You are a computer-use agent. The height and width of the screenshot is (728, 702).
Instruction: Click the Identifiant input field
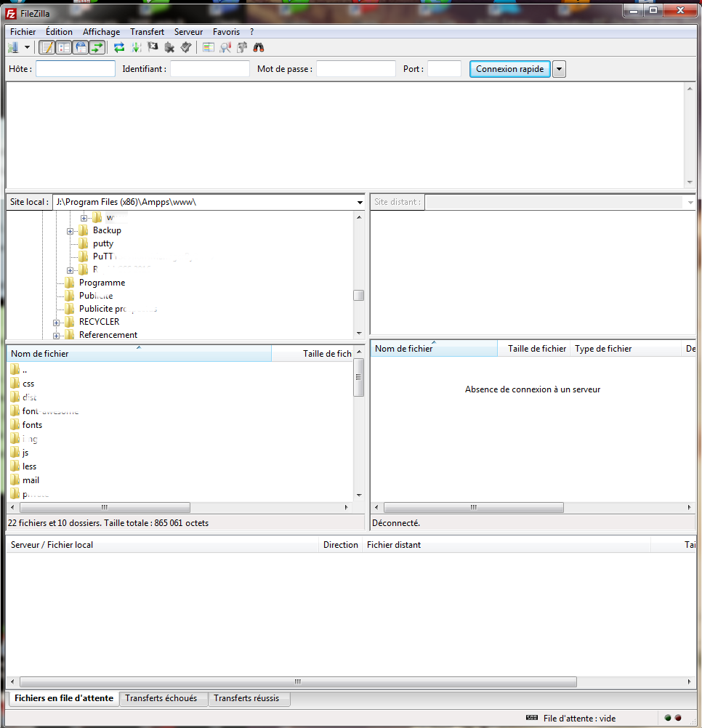tap(210, 69)
